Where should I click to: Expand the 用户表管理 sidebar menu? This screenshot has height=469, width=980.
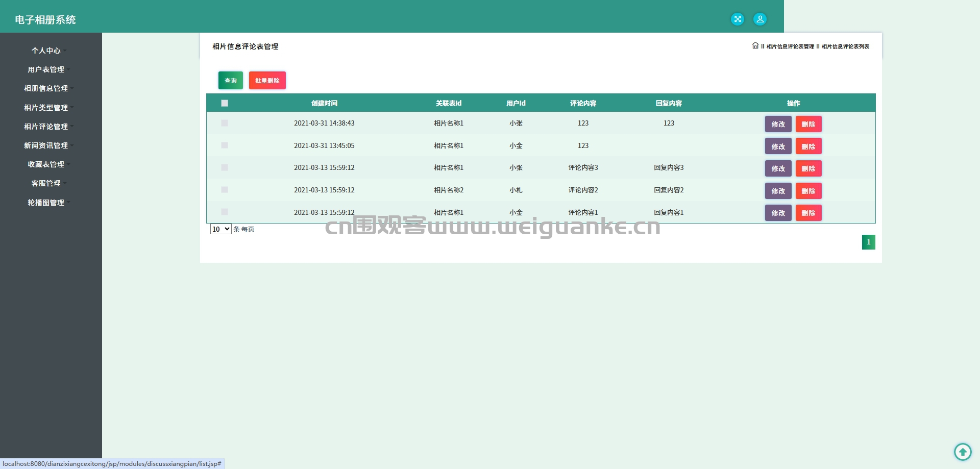click(49, 69)
